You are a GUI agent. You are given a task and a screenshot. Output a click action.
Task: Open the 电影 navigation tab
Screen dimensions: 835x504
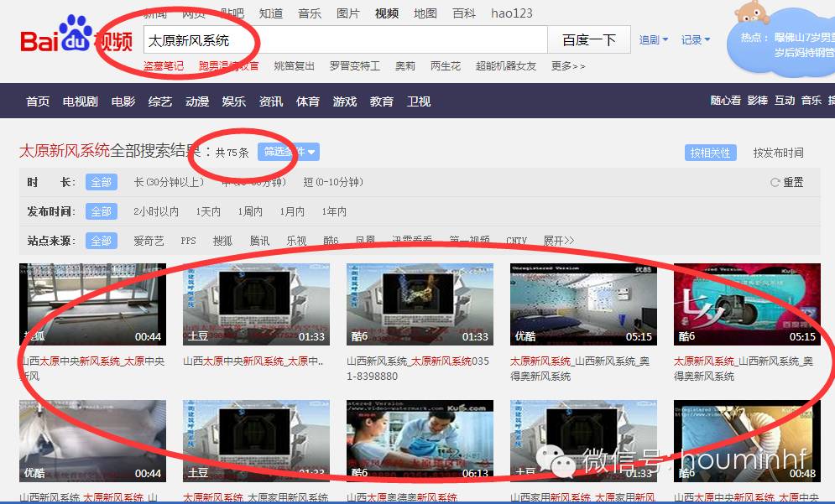123,101
